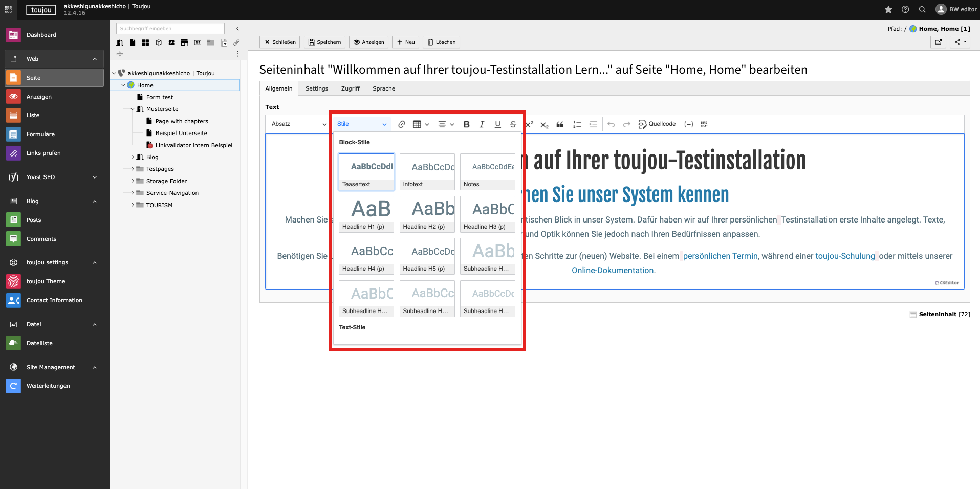
Task: Switch to the Zugriff tab
Action: pyautogui.click(x=351, y=88)
